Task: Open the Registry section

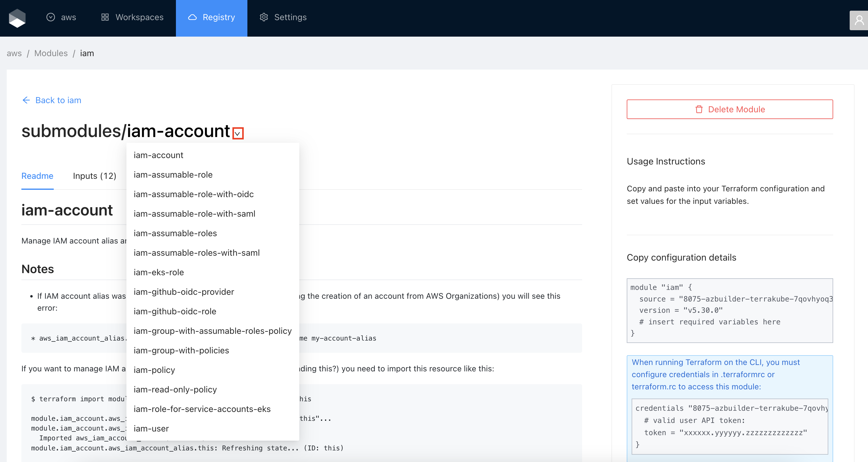Action: click(x=212, y=17)
